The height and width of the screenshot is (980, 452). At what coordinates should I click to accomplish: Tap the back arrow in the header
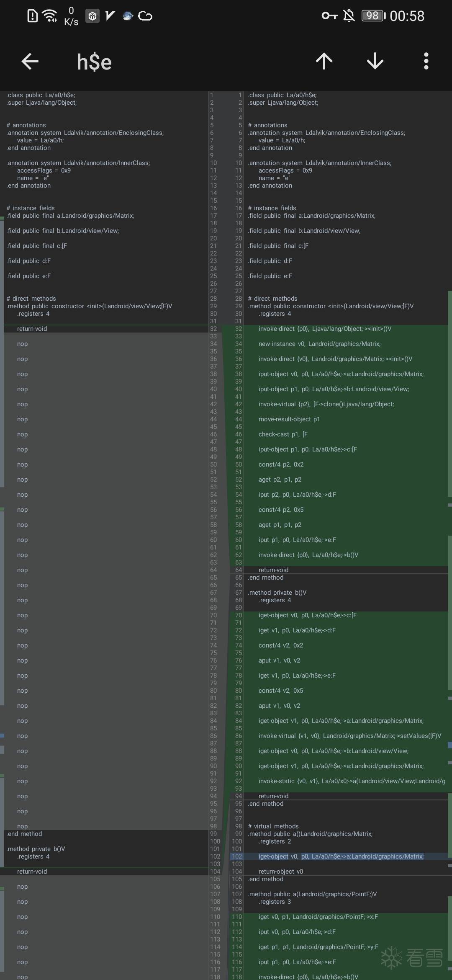click(30, 62)
